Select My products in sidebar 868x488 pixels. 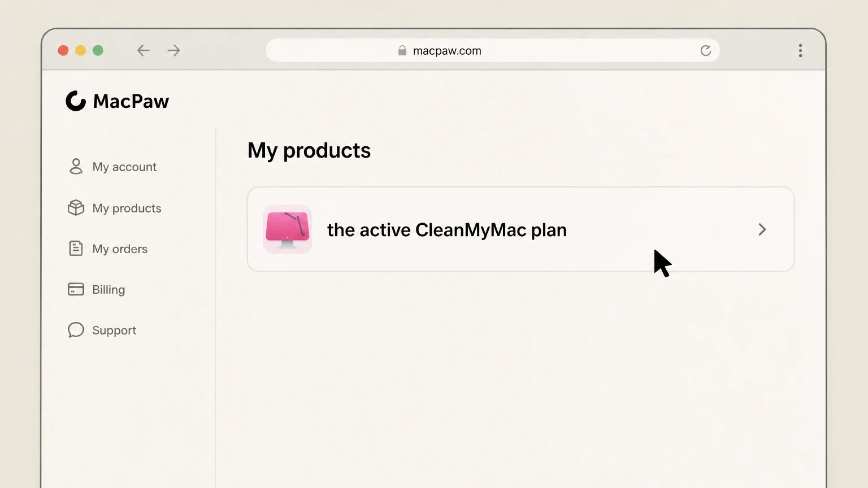coord(127,208)
